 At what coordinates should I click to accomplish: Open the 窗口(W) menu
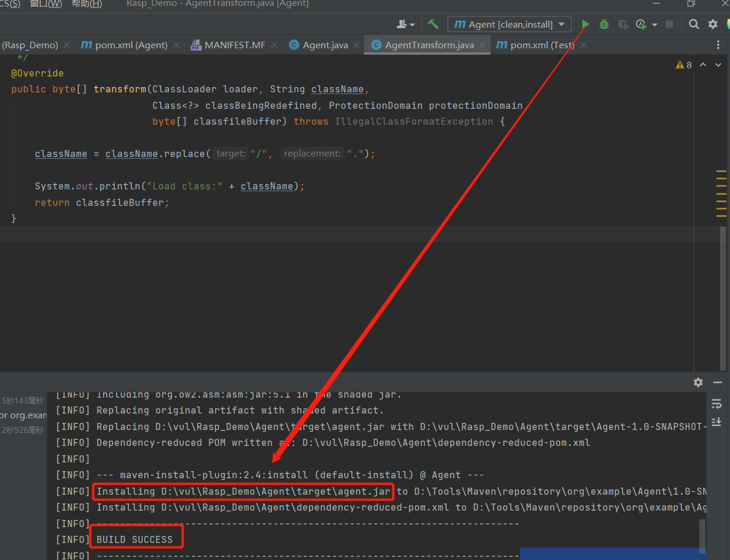(x=46, y=4)
